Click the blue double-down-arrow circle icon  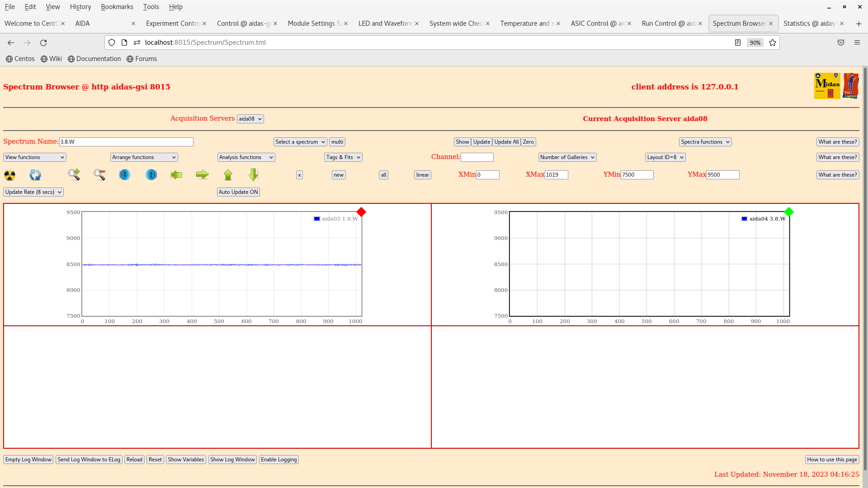125,174
